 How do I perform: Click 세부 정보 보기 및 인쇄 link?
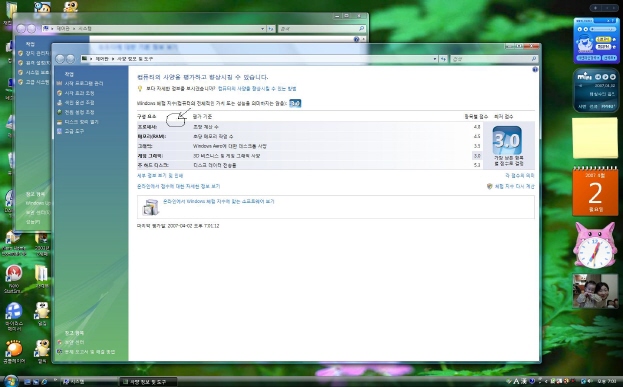click(160, 176)
